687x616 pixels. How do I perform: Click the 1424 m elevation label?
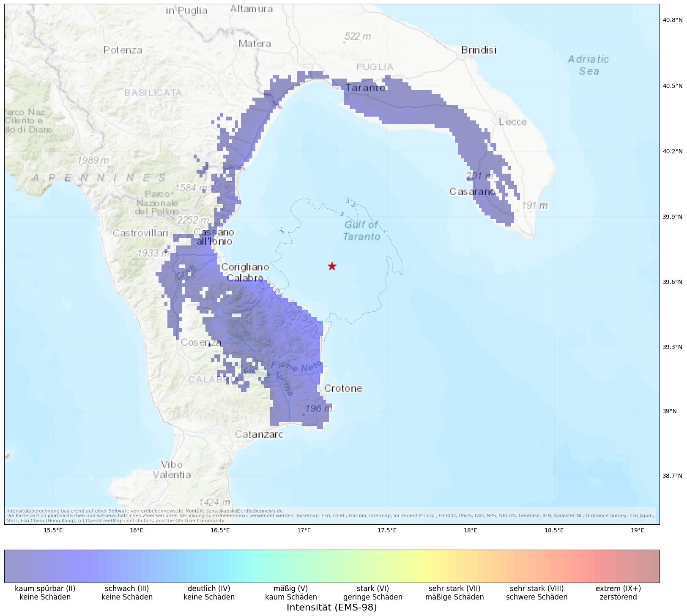click(215, 502)
